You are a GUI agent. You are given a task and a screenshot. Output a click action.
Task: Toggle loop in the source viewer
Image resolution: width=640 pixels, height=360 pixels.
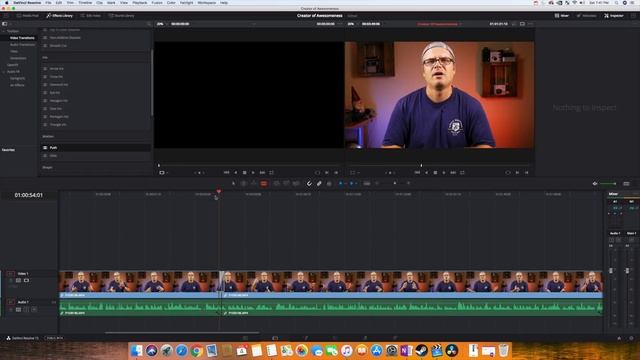pos(271,173)
